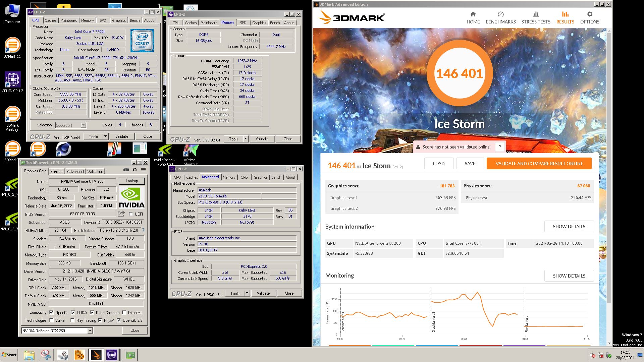Click VALIDATE AND COMPARE RESULT ONLINE
This screenshot has width=644, height=362.
pos(539,164)
